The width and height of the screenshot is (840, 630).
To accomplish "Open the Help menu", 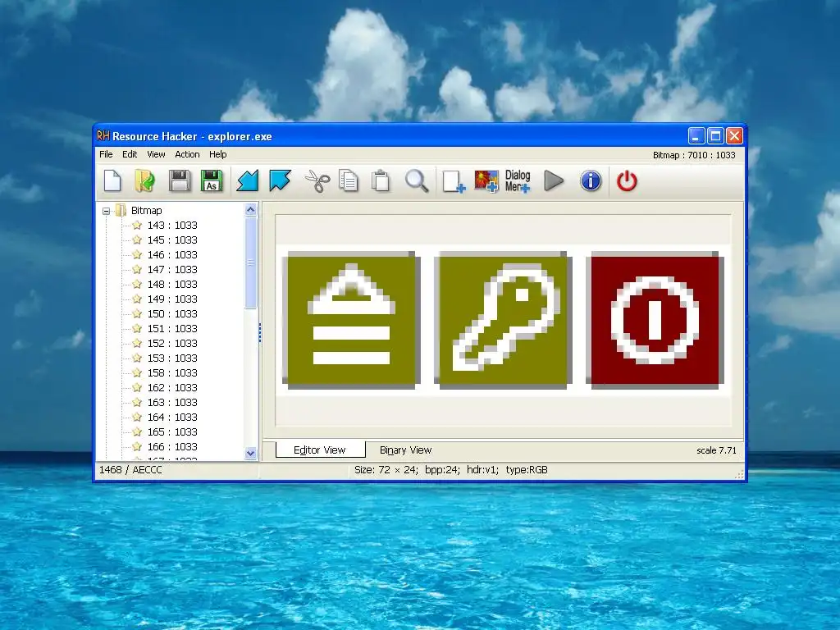I will (218, 154).
